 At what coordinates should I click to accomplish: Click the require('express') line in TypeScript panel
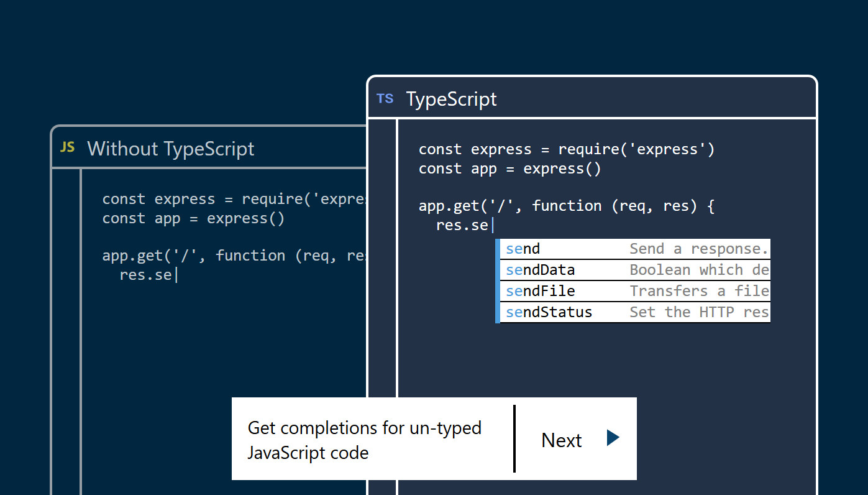pos(567,149)
